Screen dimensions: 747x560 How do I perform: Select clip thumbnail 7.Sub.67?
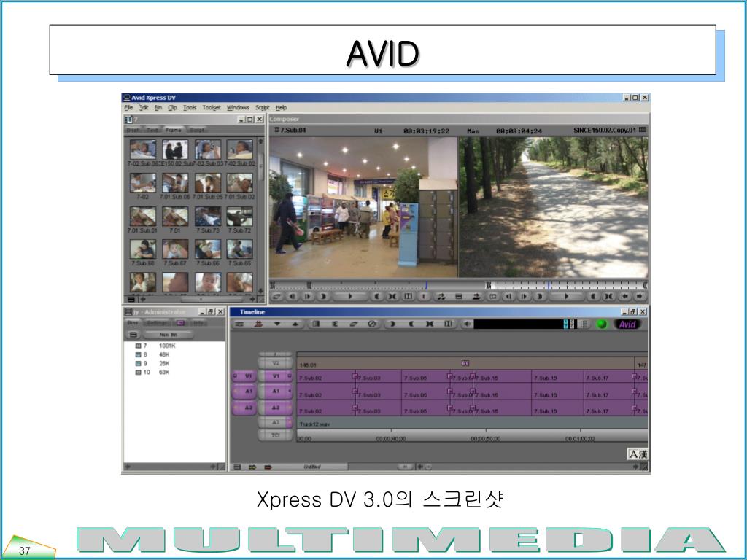pos(175,249)
